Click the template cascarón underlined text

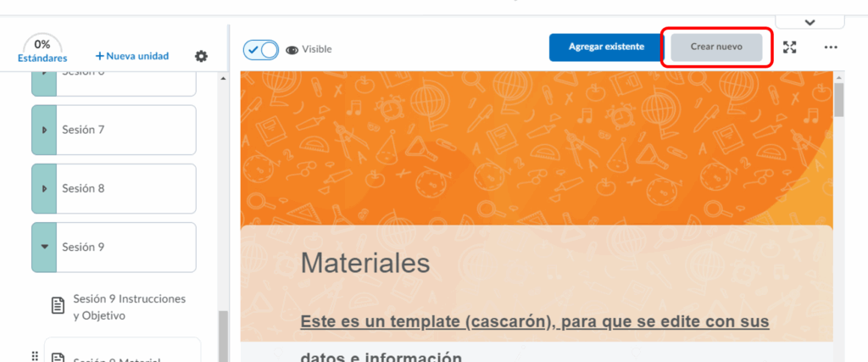tap(534, 322)
